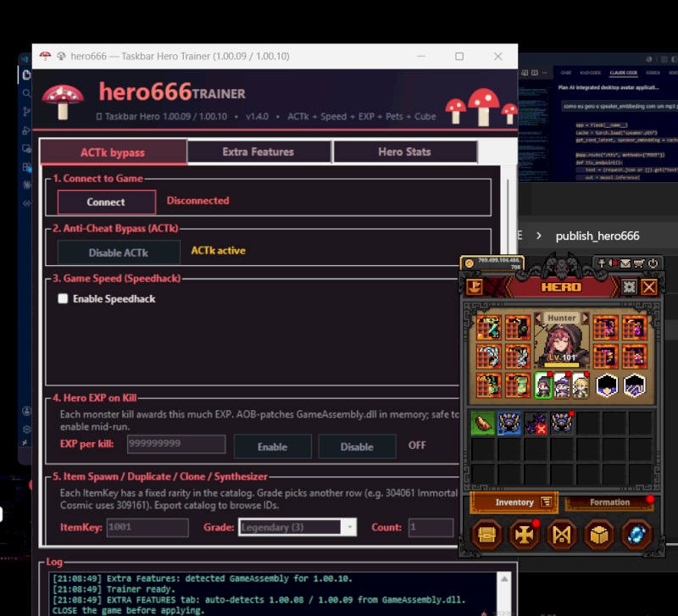
Task: Click the blue-background spider inventory item
Action: pos(509,423)
